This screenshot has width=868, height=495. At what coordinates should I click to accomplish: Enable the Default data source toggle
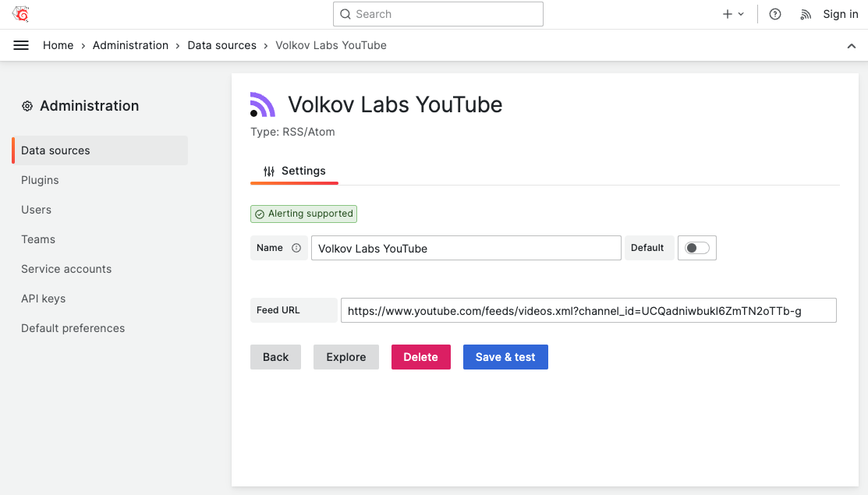click(x=696, y=247)
